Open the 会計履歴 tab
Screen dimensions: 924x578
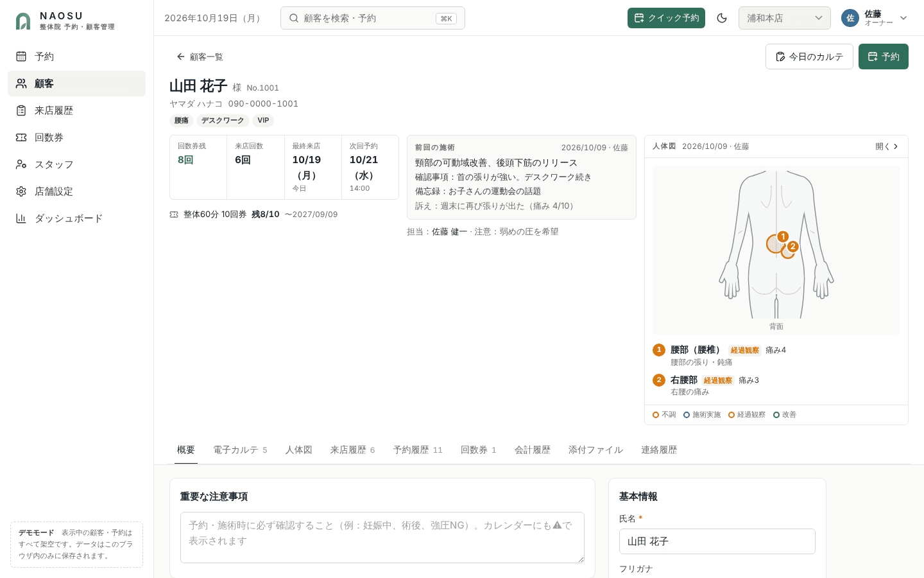(x=533, y=450)
